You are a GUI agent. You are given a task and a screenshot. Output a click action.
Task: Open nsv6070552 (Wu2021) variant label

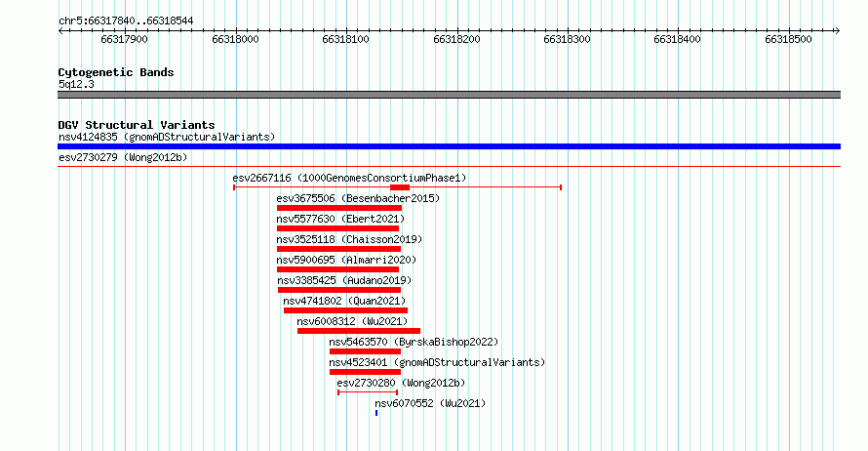[430, 403]
